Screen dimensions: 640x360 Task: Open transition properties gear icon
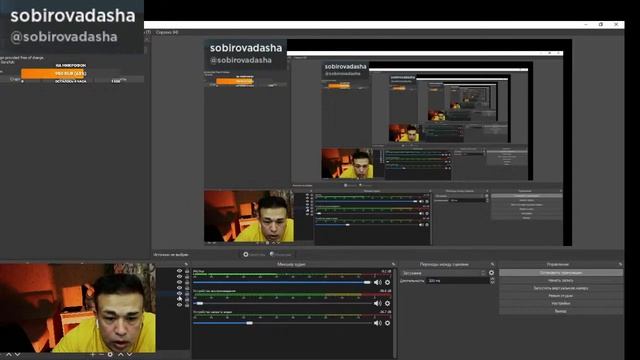pos(491,273)
